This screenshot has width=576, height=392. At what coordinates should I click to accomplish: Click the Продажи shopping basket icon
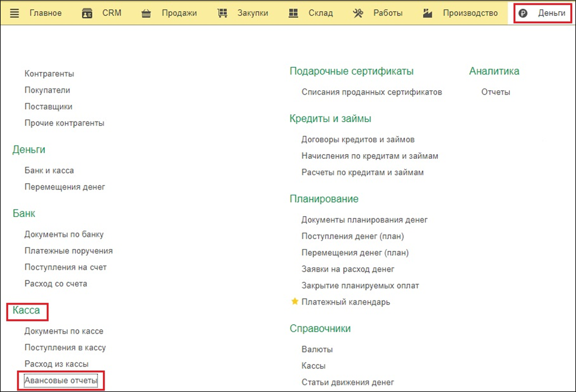coord(146,13)
